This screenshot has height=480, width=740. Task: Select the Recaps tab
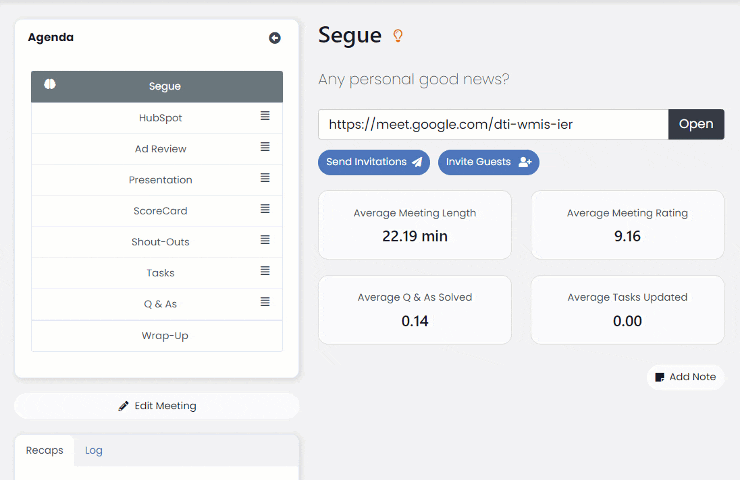(x=45, y=450)
